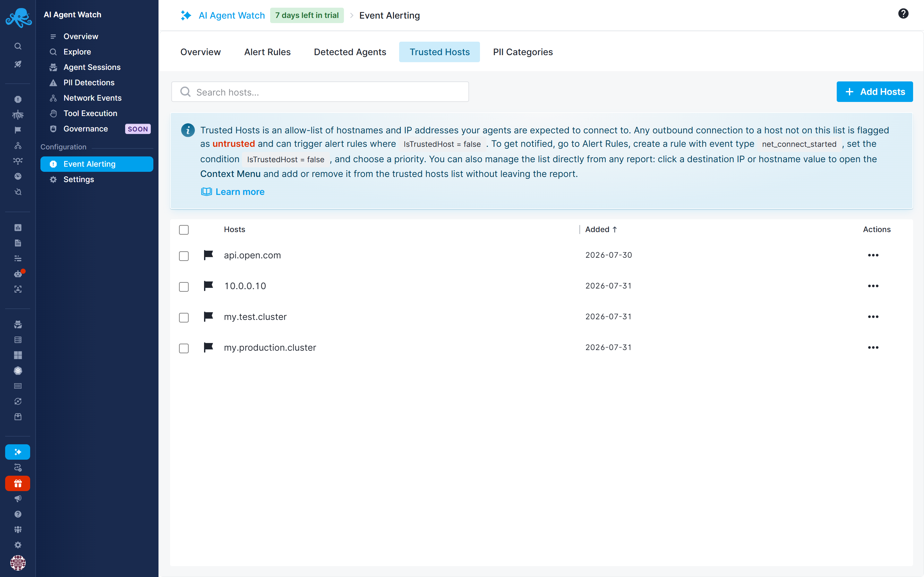This screenshot has height=577, width=924.
Task: Click the octopus logo at top left
Action: [18, 18]
